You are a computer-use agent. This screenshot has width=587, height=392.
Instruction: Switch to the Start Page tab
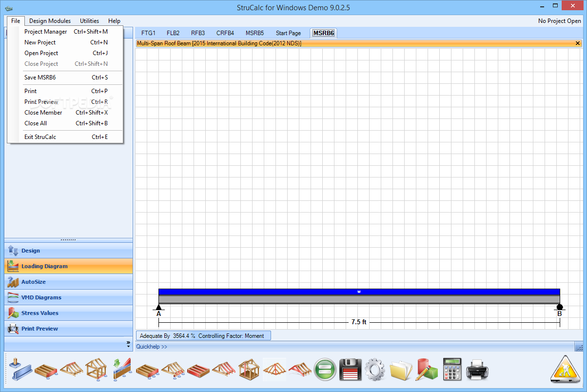tap(288, 33)
